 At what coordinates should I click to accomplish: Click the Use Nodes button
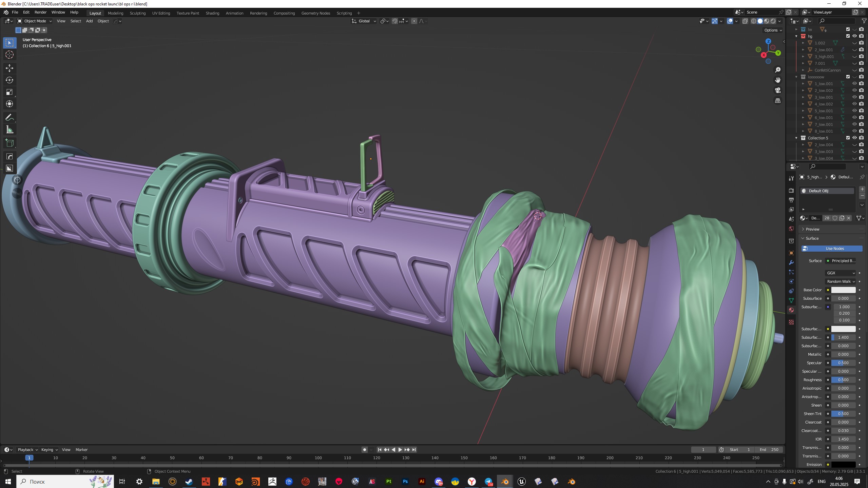click(832, 249)
